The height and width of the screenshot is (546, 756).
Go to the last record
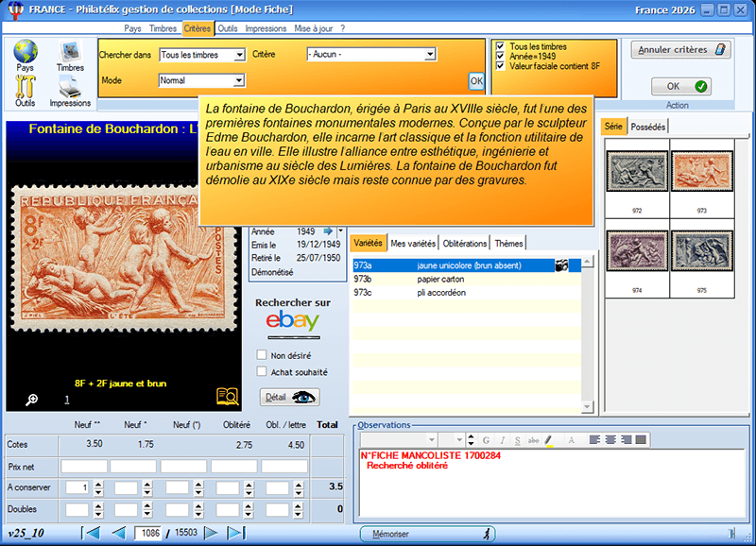(236, 533)
